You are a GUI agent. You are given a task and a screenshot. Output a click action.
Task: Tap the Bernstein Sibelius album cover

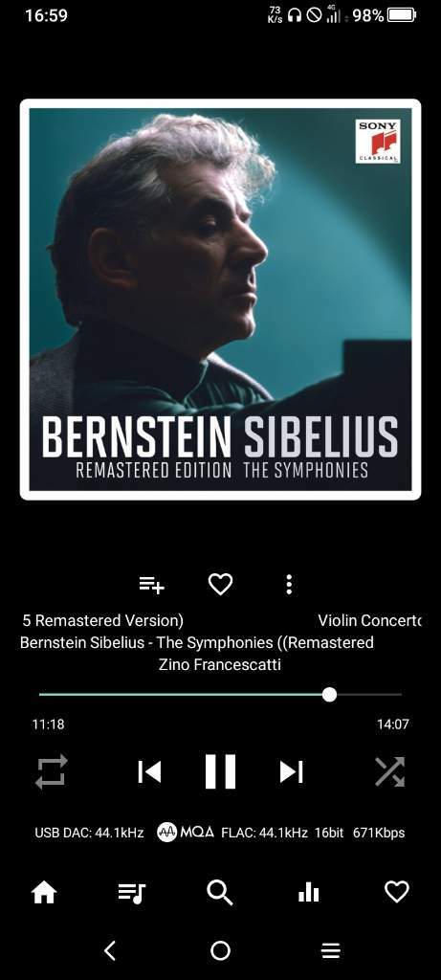coord(220,300)
